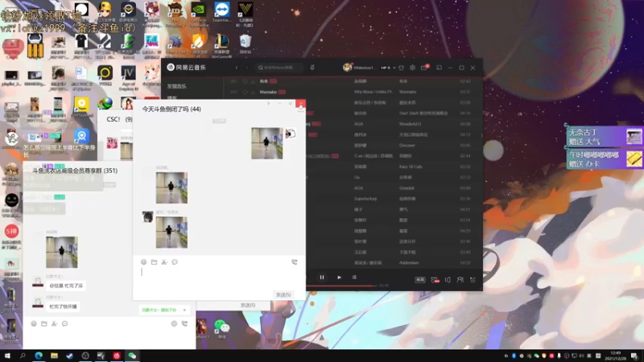The image size is (644, 362).
Task: Pause the song in NetEase Cloud Music
Action: [x=321, y=278]
